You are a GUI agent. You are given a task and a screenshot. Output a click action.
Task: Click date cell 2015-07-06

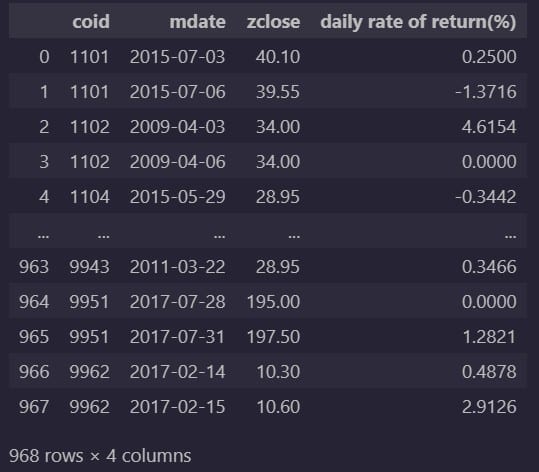point(177,92)
